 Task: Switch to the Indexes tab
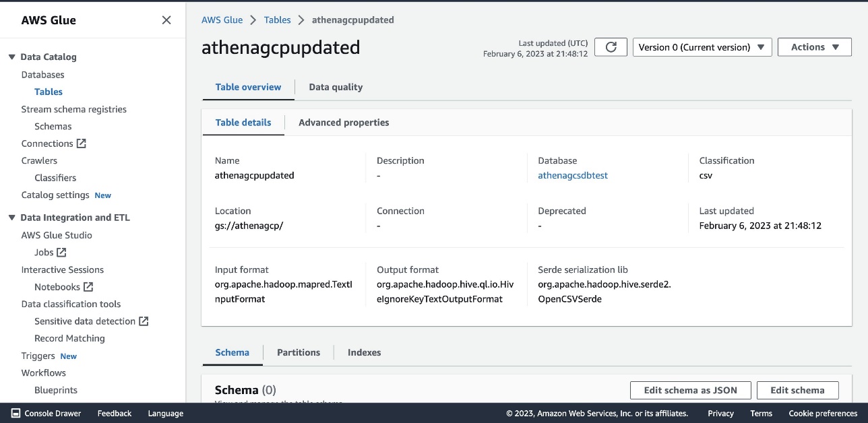[x=365, y=352]
